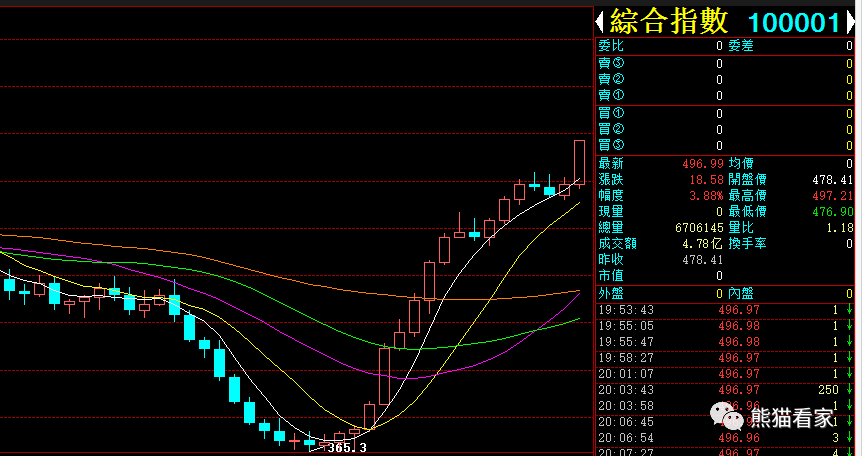Click the previous close 478.41 beside 昨收
Image resolution: width=862 pixels, height=456 pixels.
(703, 260)
